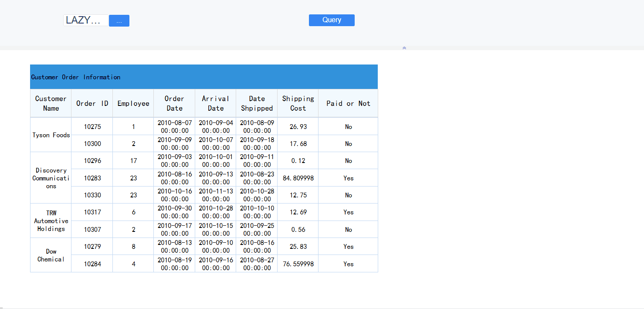
Task: Click employee value 6
Action: pyautogui.click(x=133, y=212)
